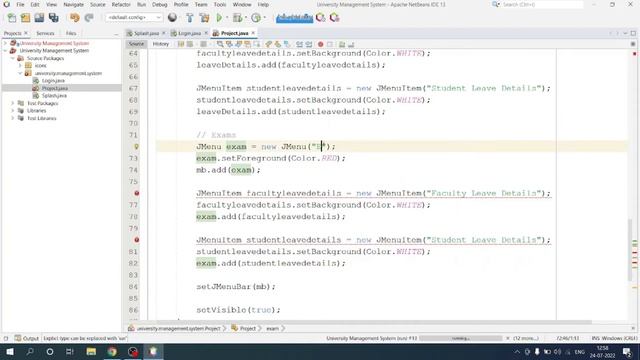
Task: Click the Undo toolbar icon
Action: (x=74, y=18)
